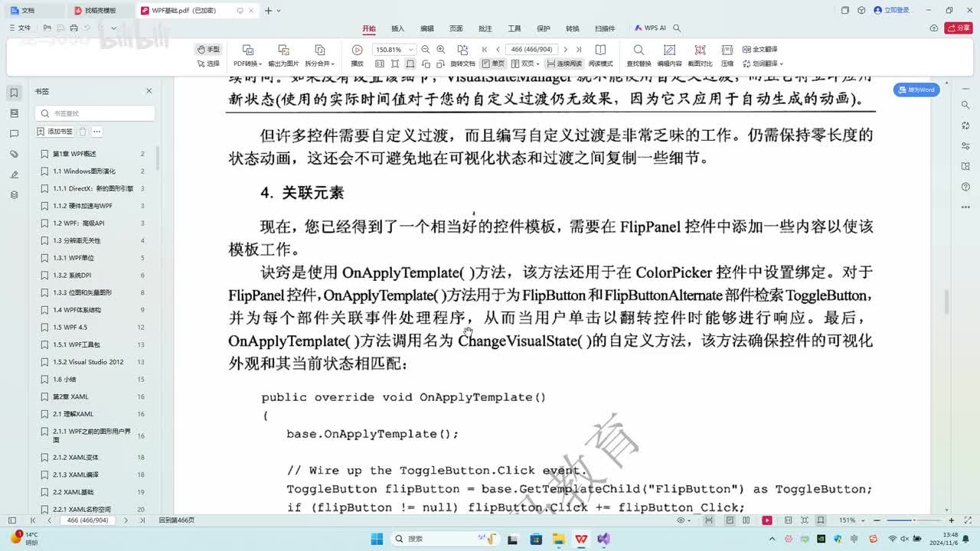Switch to the 页面 ribbon tab
This screenshot has height=551, width=980.
click(456, 28)
